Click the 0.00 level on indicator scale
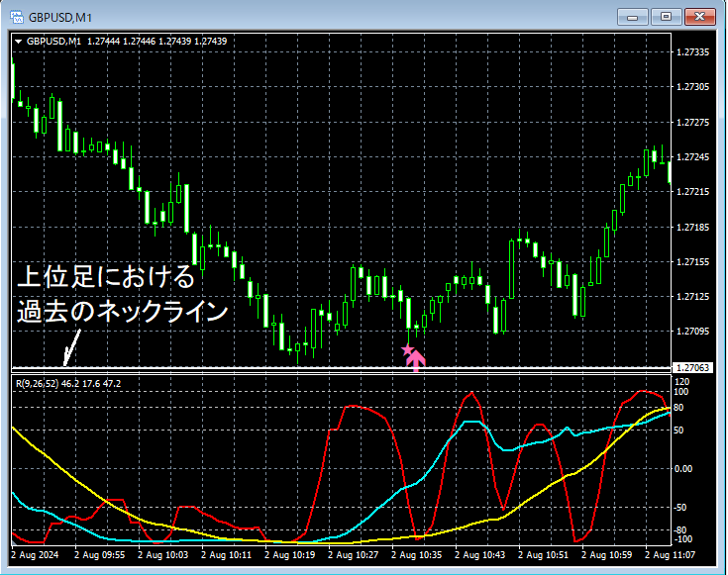Viewport: 728px width, 575px height. click(683, 469)
